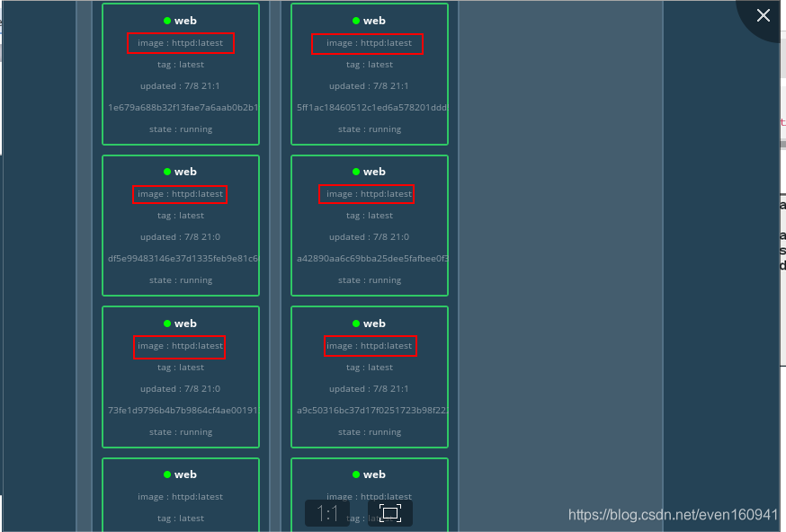Screen dimensions: 786x532
Task: Click the 'web' title of the 1e679a688b32 card
Action: [185, 21]
